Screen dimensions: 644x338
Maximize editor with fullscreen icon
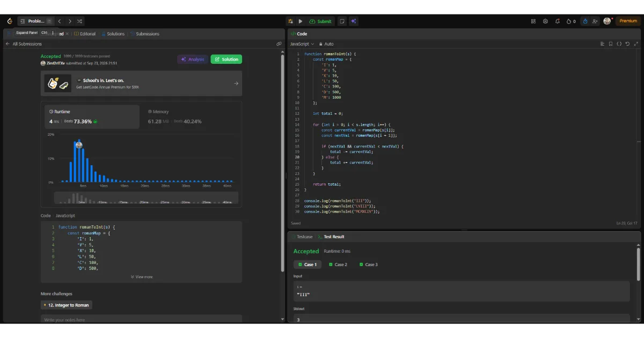[x=635, y=44]
